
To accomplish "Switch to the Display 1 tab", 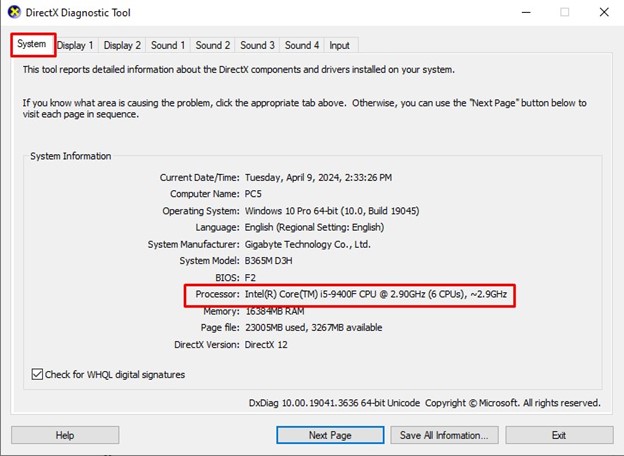I will point(75,45).
